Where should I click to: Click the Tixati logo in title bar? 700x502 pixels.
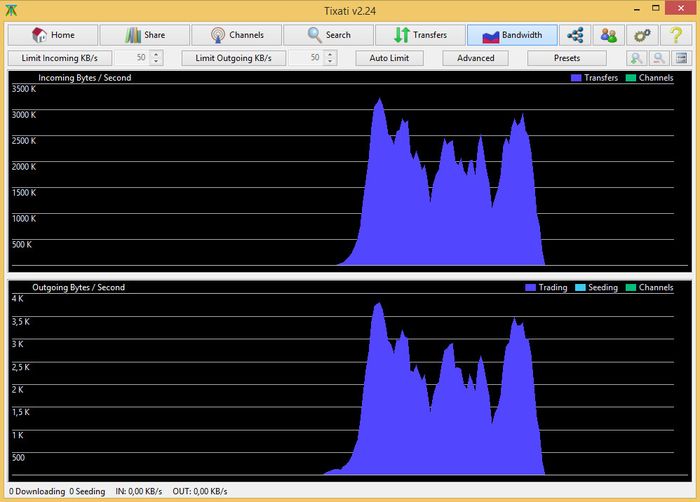click(12, 9)
